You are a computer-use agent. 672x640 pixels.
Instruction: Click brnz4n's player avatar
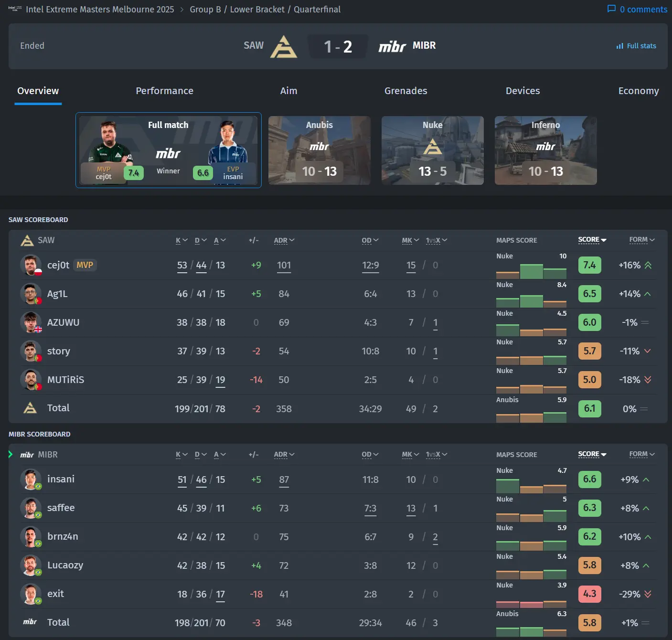pyautogui.click(x=31, y=537)
